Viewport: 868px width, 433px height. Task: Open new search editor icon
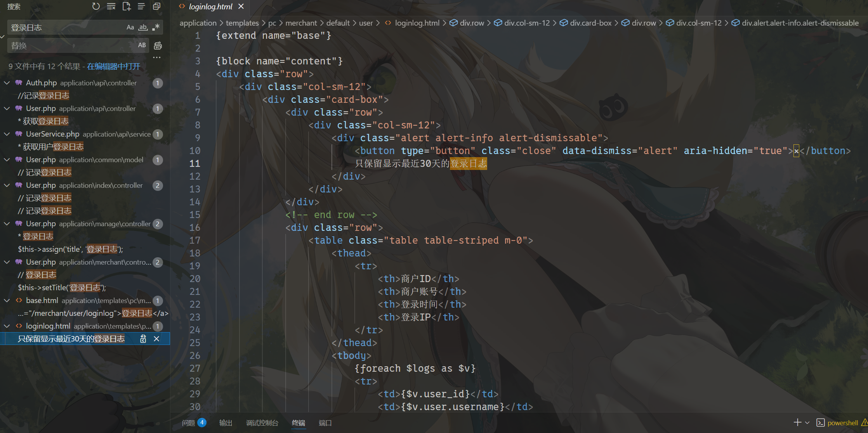tap(126, 6)
